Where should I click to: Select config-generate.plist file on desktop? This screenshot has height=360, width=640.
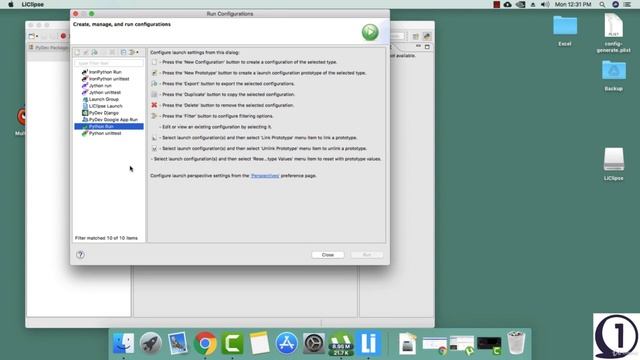coord(613,33)
